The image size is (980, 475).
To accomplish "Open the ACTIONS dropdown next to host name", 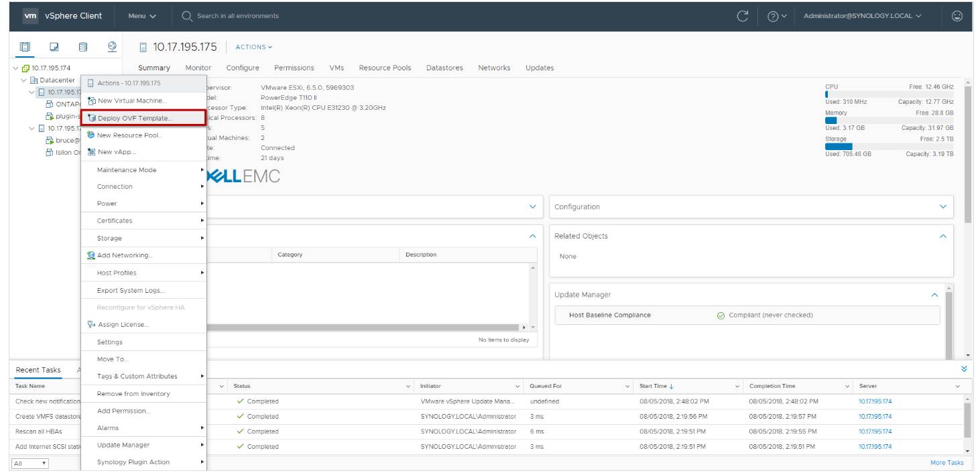I will pyautogui.click(x=254, y=47).
